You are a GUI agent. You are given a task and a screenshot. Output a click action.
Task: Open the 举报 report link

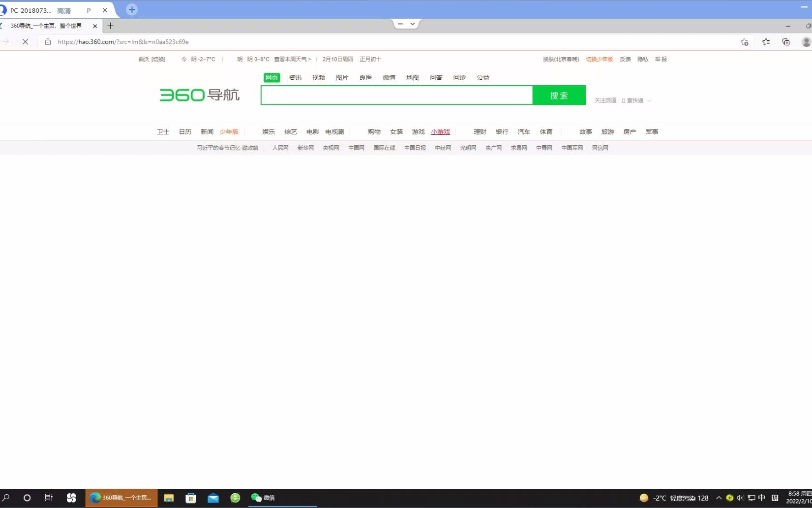click(x=661, y=59)
